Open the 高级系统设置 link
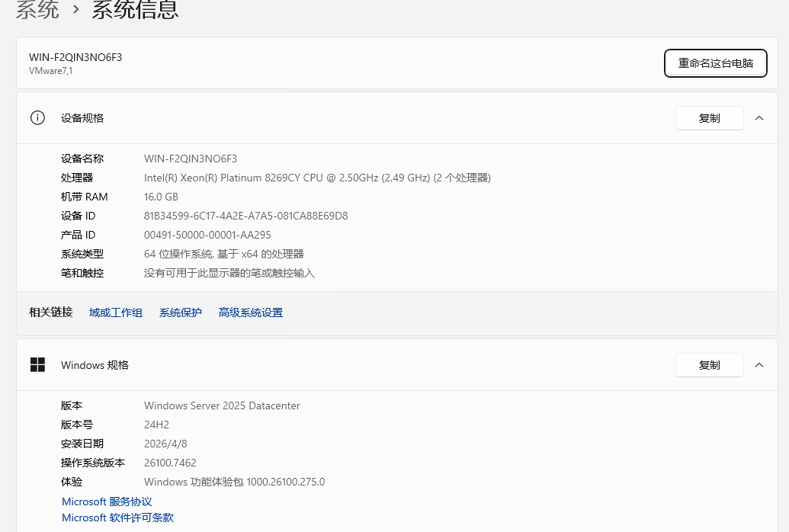The image size is (789, 532). click(251, 312)
